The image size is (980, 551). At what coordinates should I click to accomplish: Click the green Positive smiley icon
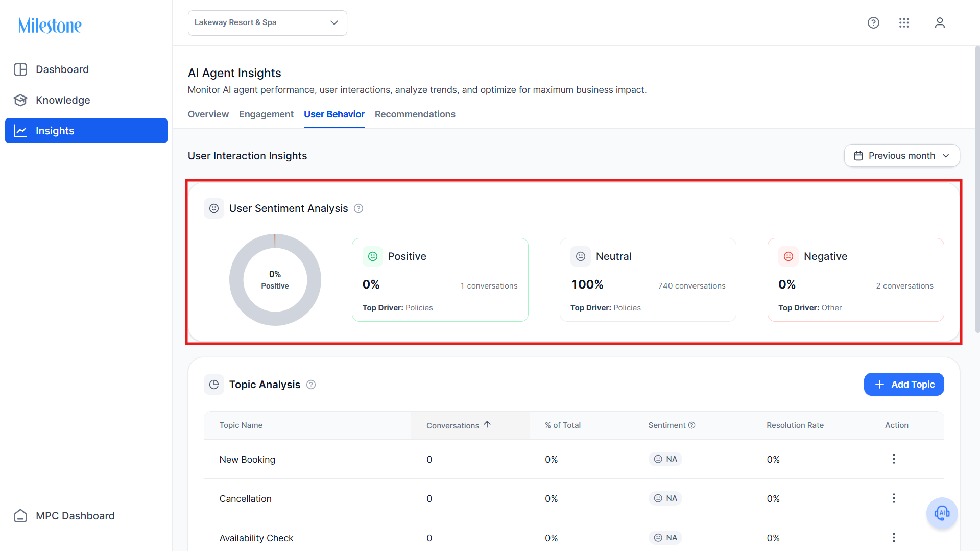(373, 256)
